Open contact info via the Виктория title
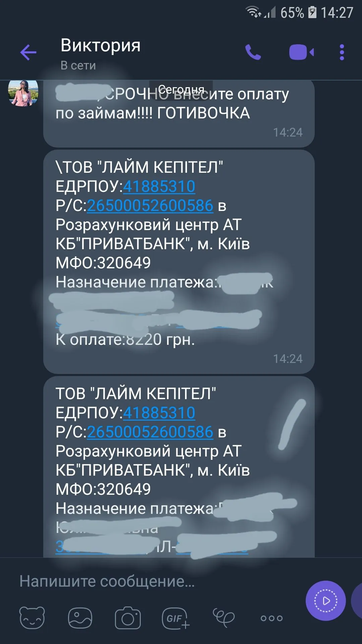 coord(101,45)
